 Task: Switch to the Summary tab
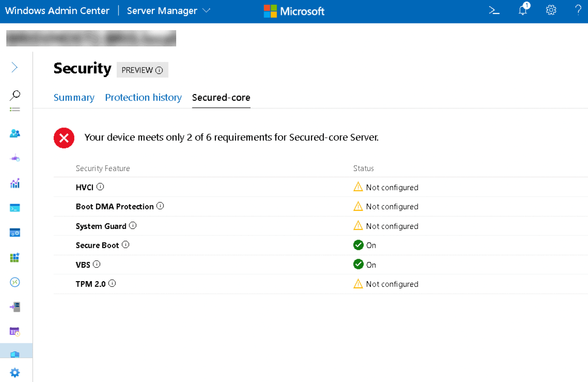74,97
